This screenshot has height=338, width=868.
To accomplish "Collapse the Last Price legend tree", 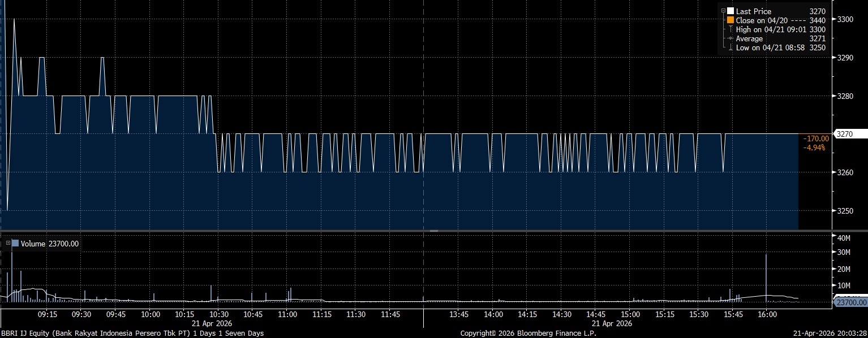I will (x=723, y=11).
